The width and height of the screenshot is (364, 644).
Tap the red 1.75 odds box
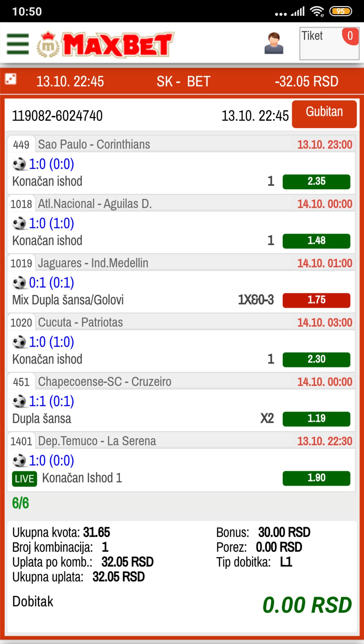tap(316, 300)
